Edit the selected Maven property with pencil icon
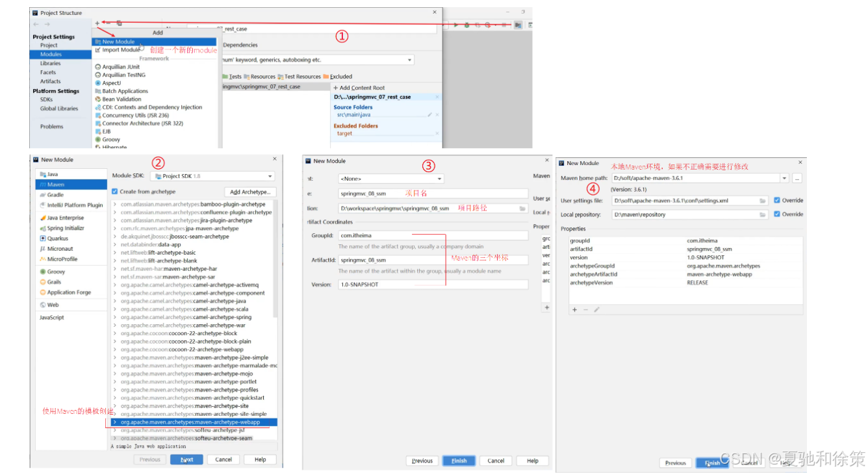 596,309
